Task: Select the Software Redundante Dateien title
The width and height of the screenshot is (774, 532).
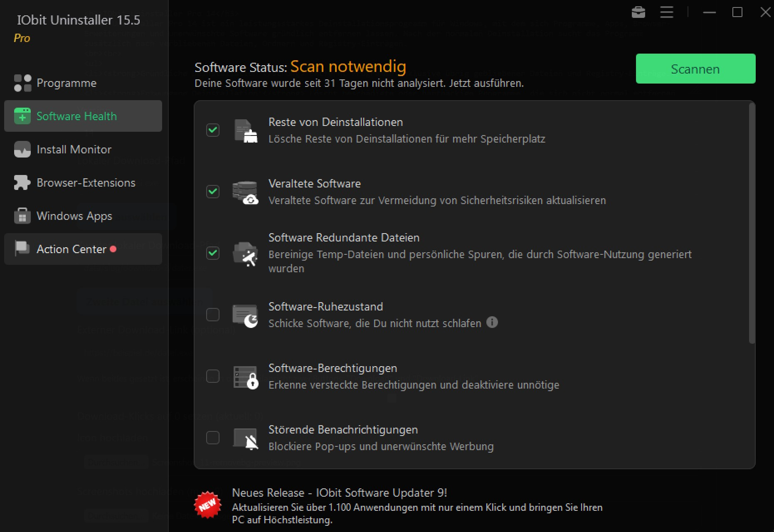Action: click(344, 238)
